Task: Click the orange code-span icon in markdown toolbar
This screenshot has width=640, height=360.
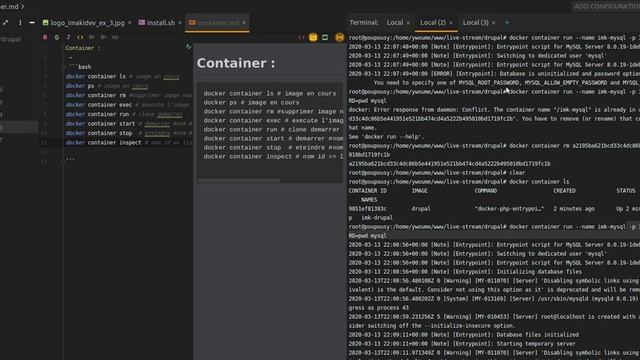Action: point(80,37)
